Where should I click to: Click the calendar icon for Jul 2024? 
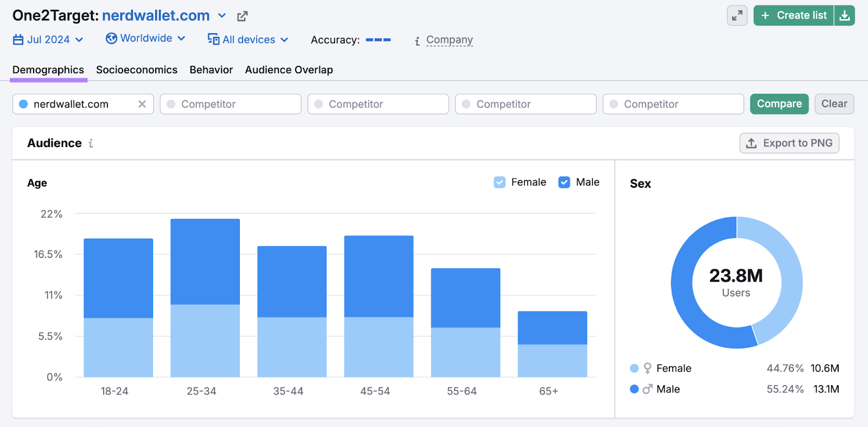click(x=18, y=40)
